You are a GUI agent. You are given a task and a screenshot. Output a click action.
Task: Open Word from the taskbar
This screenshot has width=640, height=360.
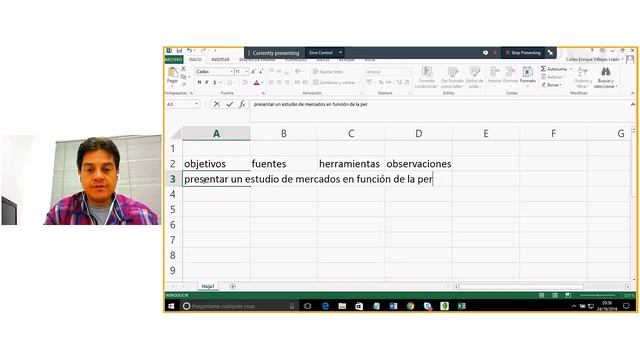[x=393, y=306]
